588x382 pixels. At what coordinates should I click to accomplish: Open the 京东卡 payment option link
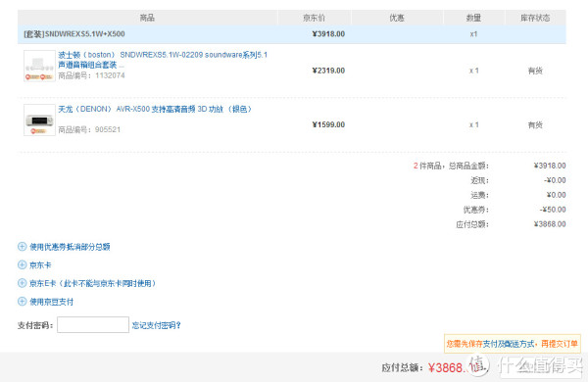(40, 265)
